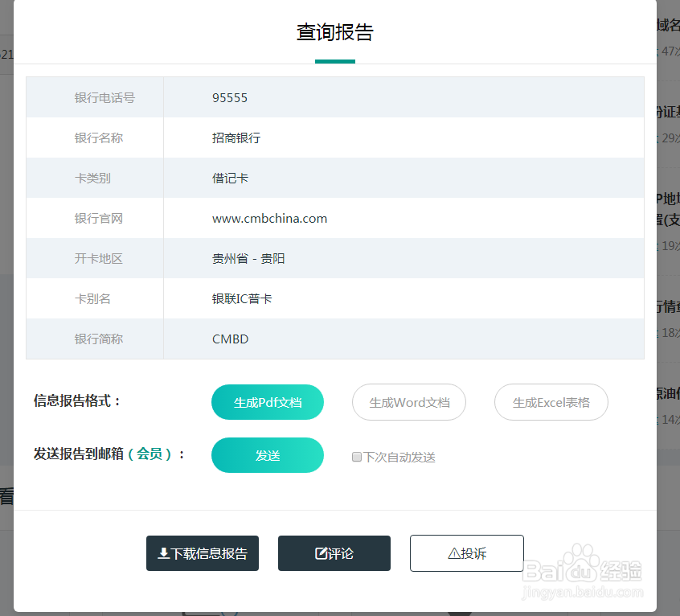Click the 信息报告格式 label
The image size is (680, 616).
[77, 400]
